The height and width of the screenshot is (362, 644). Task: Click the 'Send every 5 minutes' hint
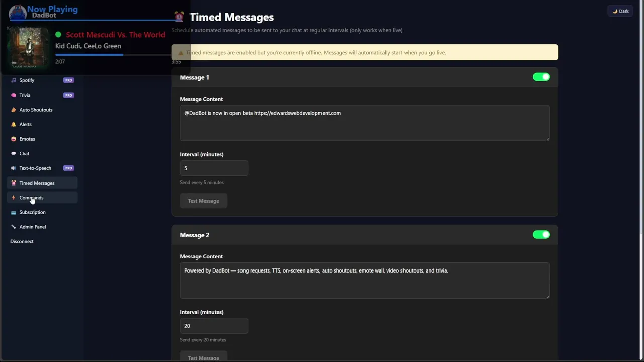202,183
